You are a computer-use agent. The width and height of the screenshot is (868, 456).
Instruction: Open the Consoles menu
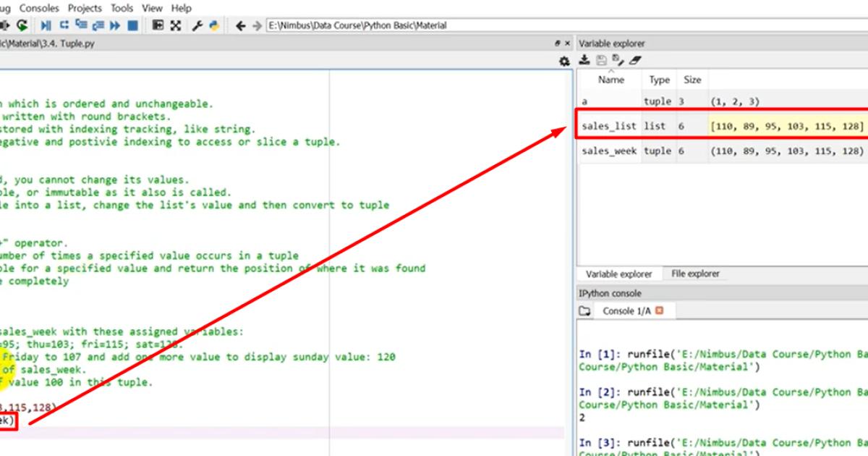coord(39,8)
